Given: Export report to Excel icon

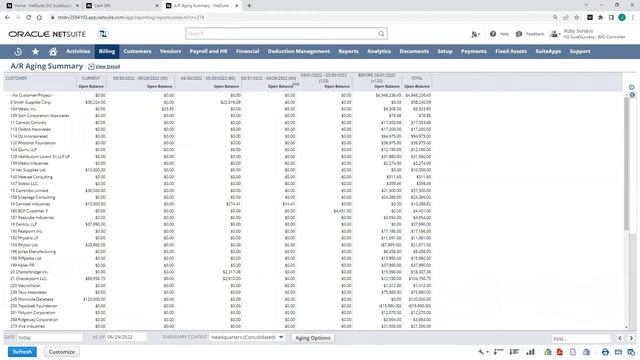Looking at the screenshot, I should pos(548,352).
